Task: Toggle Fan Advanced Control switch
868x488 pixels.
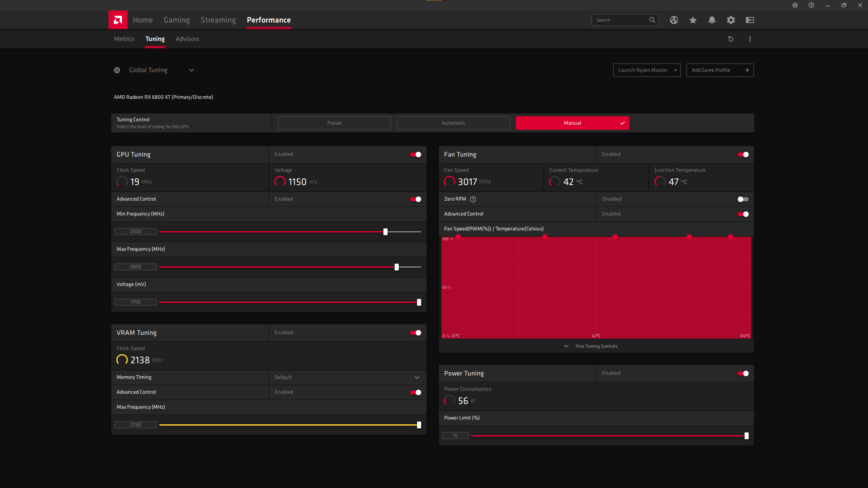Action: [743, 214]
